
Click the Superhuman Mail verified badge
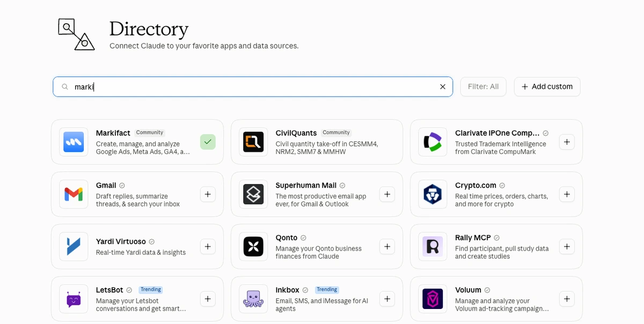pos(342,186)
